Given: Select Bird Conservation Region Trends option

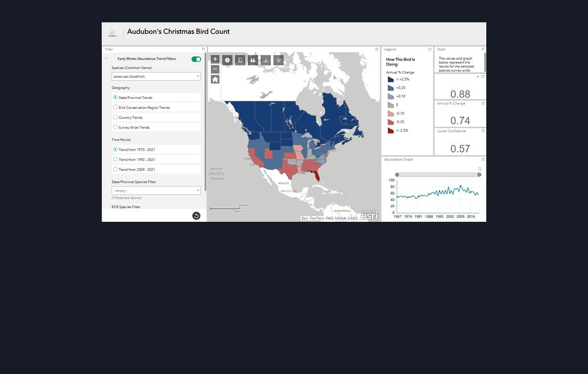Looking at the screenshot, I should click(116, 108).
